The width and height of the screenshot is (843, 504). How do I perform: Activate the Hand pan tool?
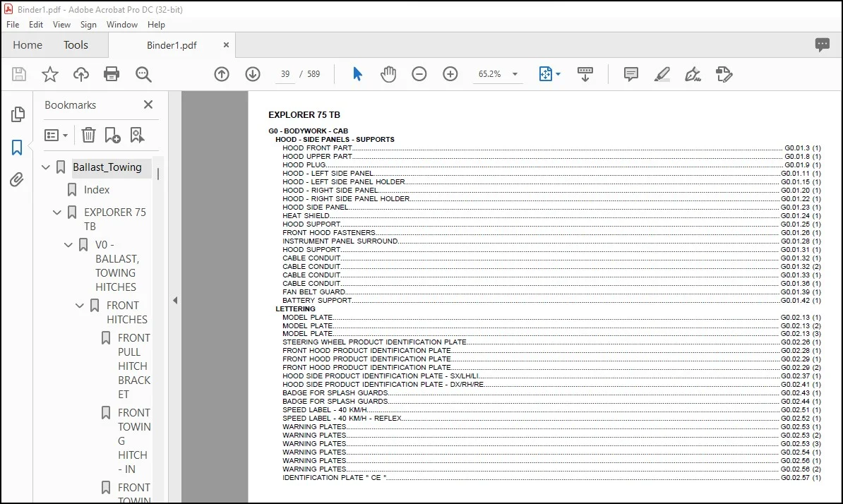click(x=388, y=74)
